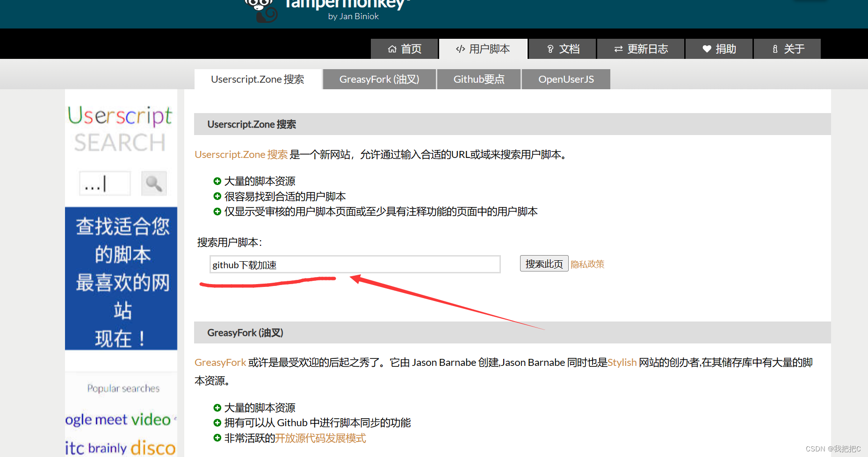Click popular search term 'video'

click(x=151, y=419)
